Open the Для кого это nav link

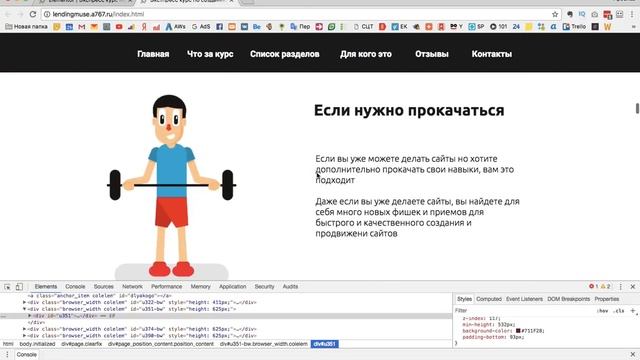(x=366, y=54)
